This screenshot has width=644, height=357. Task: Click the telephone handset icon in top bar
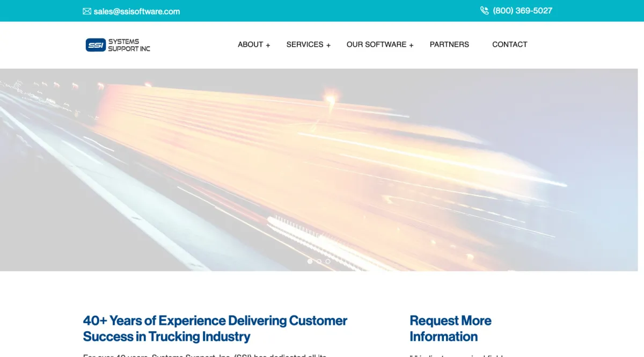tap(485, 11)
